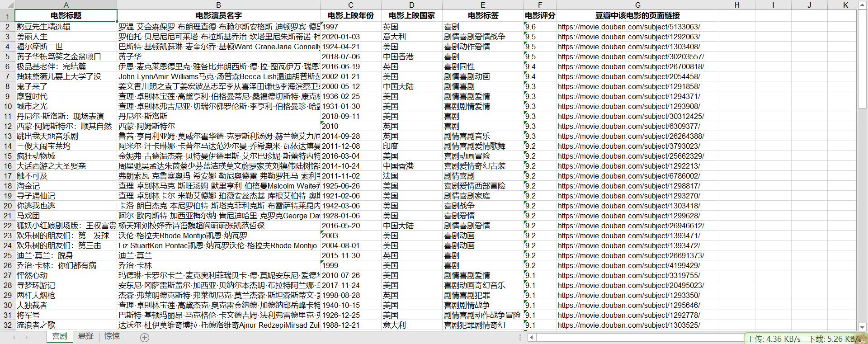Screen dimensions: 868x344
Task: Select row 16 header
Action: click(x=8, y=166)
